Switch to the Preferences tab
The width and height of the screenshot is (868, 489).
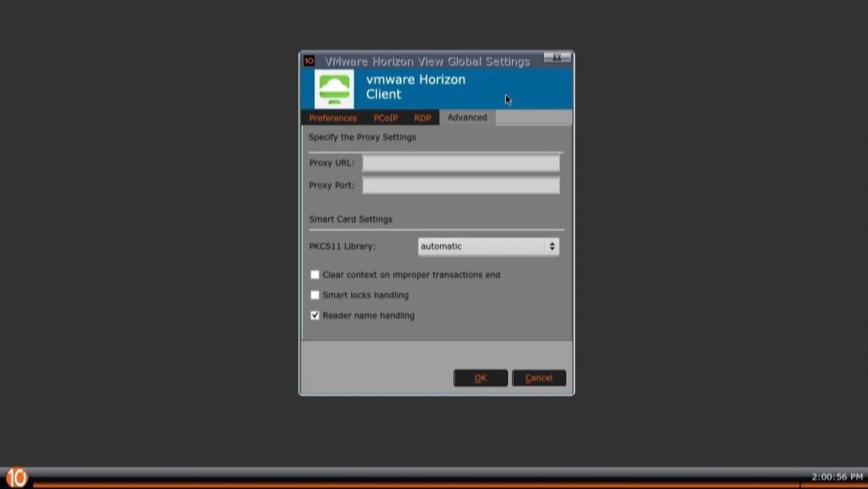click(332, 118)
